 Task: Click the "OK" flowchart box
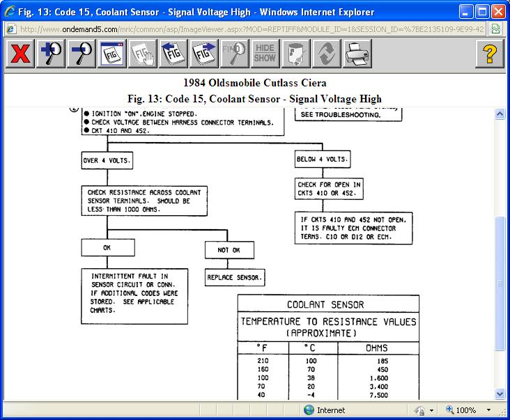tap(108, 248)
